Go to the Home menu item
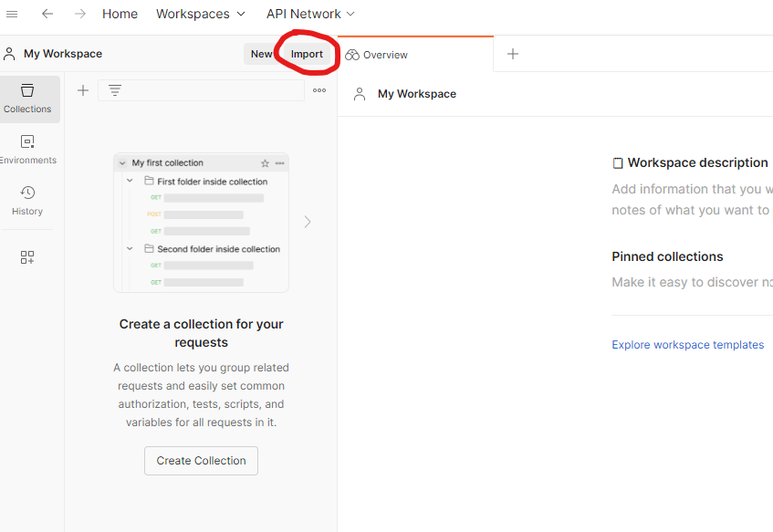Viewport: 773px width, 532px height. tap(120, 13)
